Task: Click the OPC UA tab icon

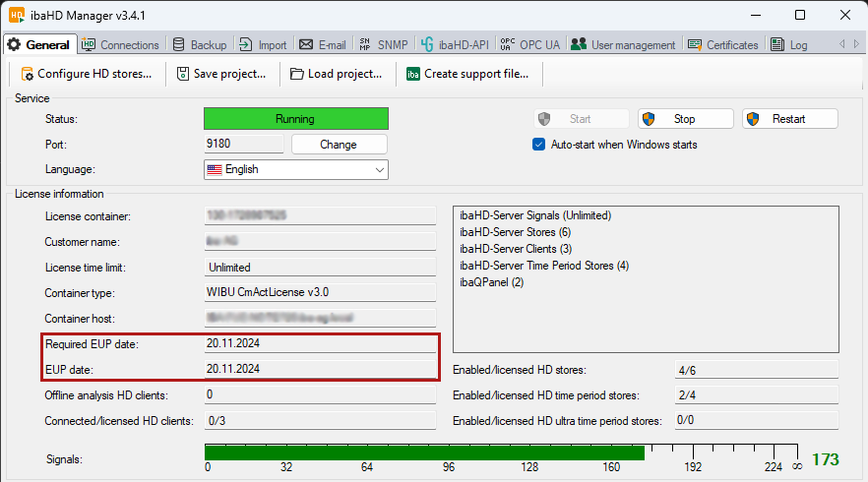Action: (507, 44)
